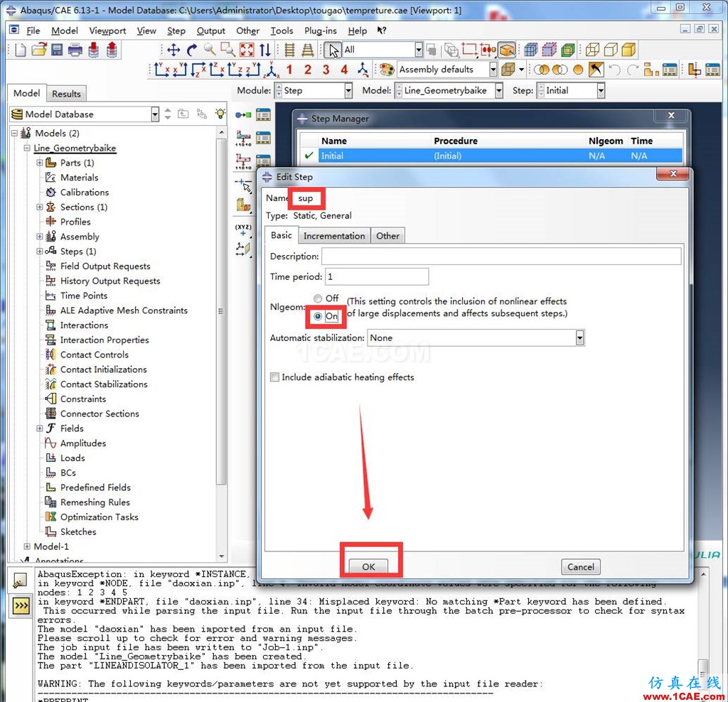The width and height of the screenshot is (728, 702).
Task: Switch to the Incrementation tab
Action: coord(334,236)
